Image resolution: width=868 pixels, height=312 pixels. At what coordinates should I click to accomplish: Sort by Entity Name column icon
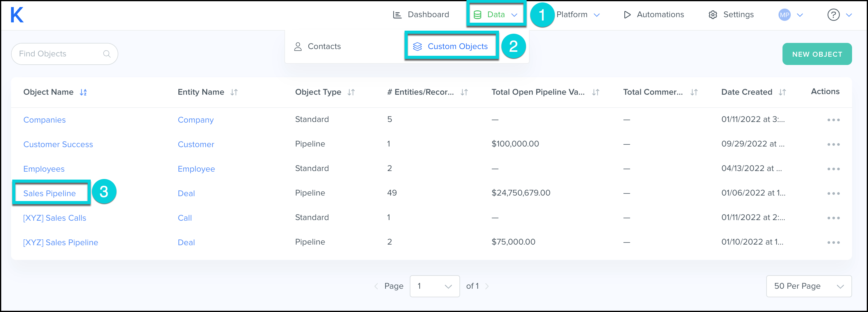click(234, 92)
